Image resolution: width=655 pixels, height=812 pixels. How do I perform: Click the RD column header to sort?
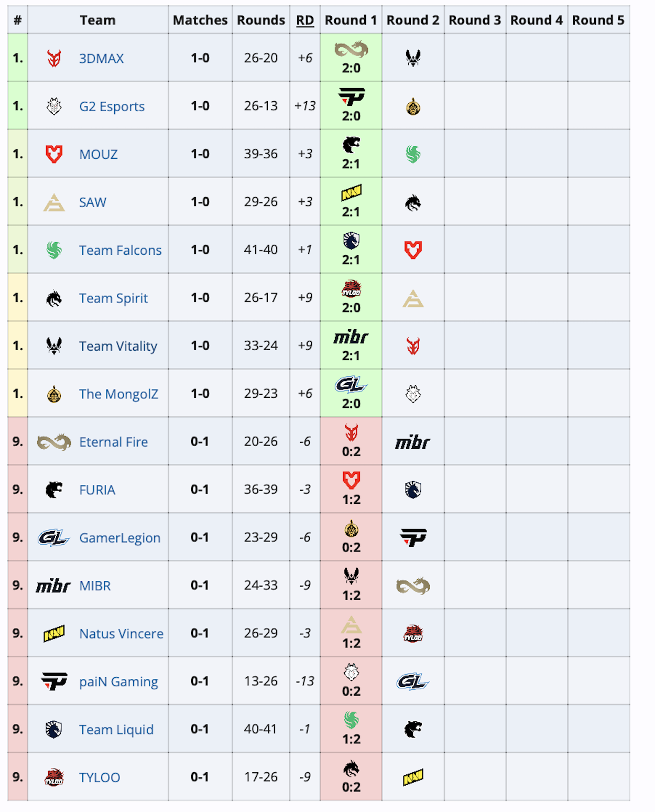pos(305,20)
